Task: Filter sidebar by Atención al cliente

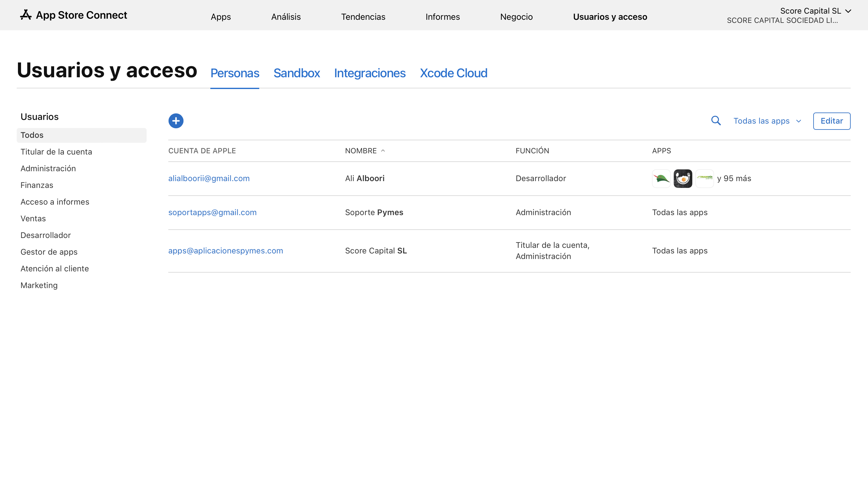Action: (x=54, y=269)
